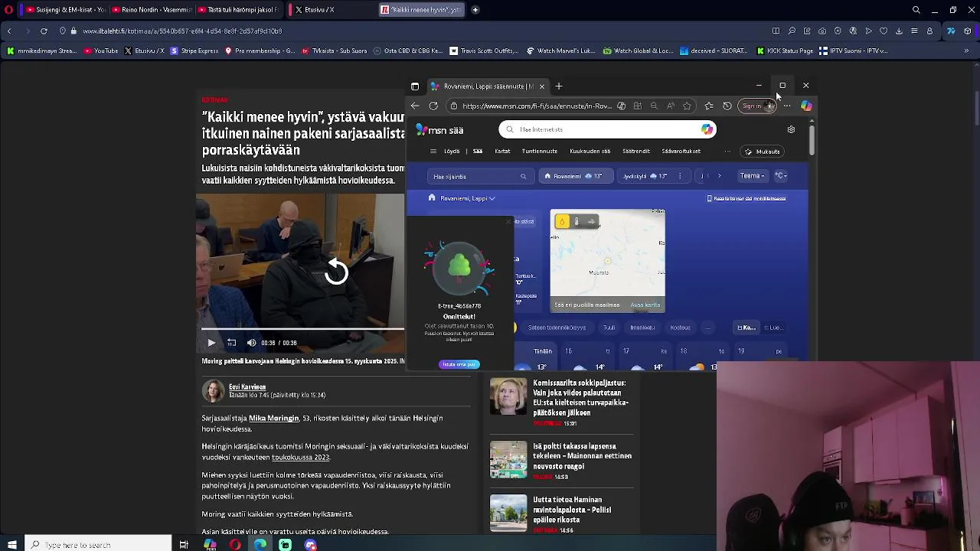Select precipitation layer on weather map
Image resolution: width=980 pixels, height=551 pixels.
pos(563,222)
